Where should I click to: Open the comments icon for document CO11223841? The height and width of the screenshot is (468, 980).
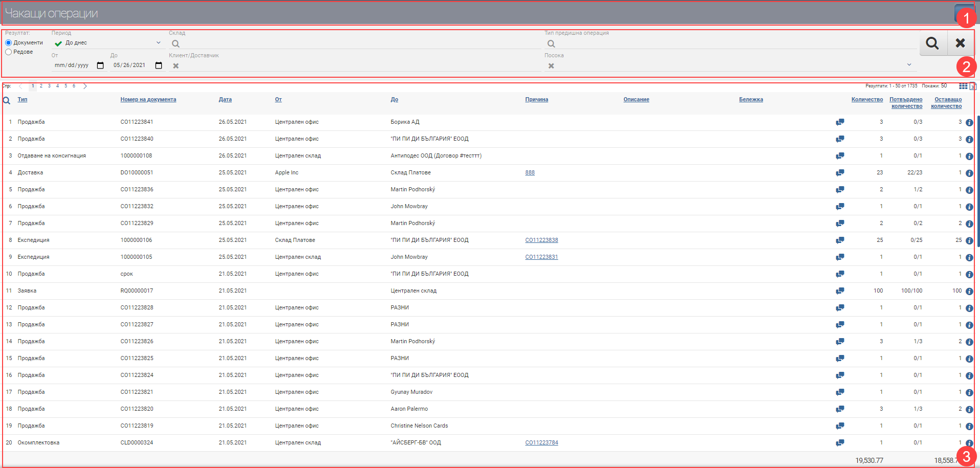pos(840,122)
